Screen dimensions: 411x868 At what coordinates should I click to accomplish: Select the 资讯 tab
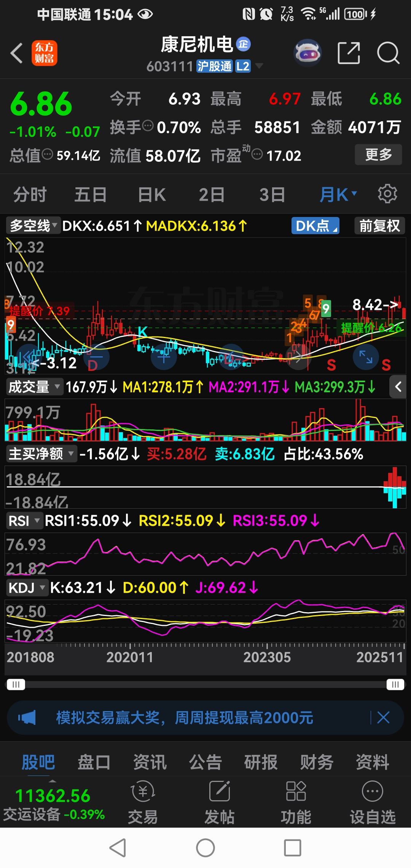coord(150,762)
